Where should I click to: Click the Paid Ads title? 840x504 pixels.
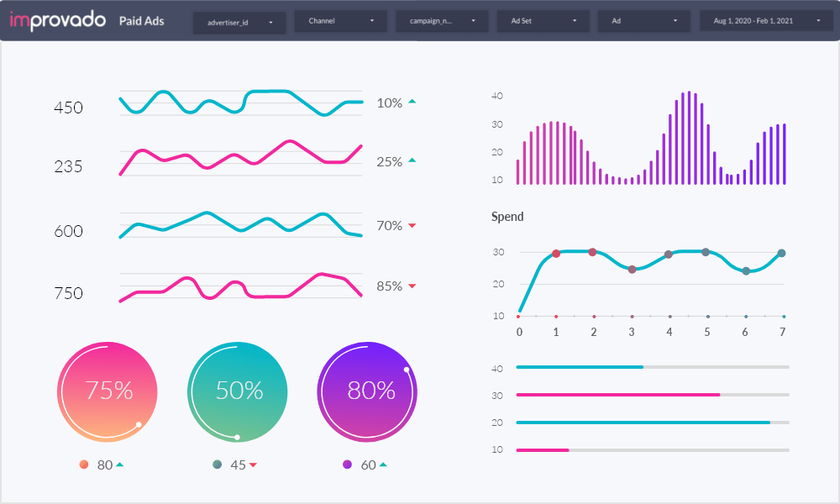pyautogui.click(x=142, y=21)
